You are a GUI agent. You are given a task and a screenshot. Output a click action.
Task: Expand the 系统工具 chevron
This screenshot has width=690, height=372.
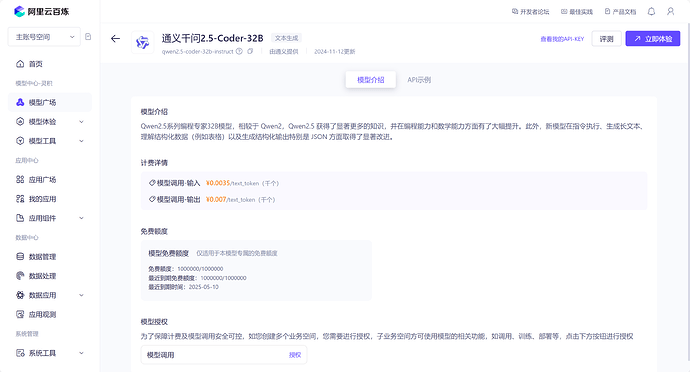tap(81, 353)
